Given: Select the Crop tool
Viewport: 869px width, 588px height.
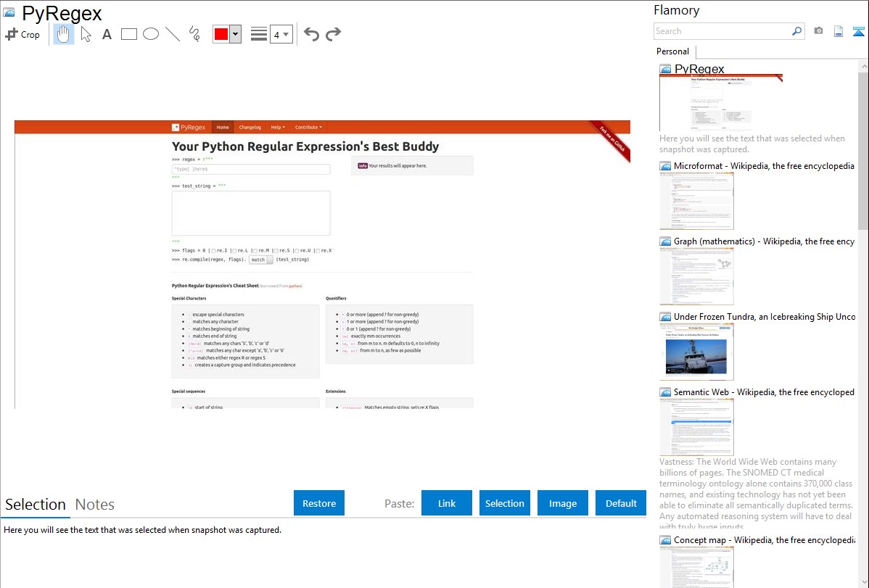Looking at the screenshot, I should pyautogui.click(x=22, y=34).
